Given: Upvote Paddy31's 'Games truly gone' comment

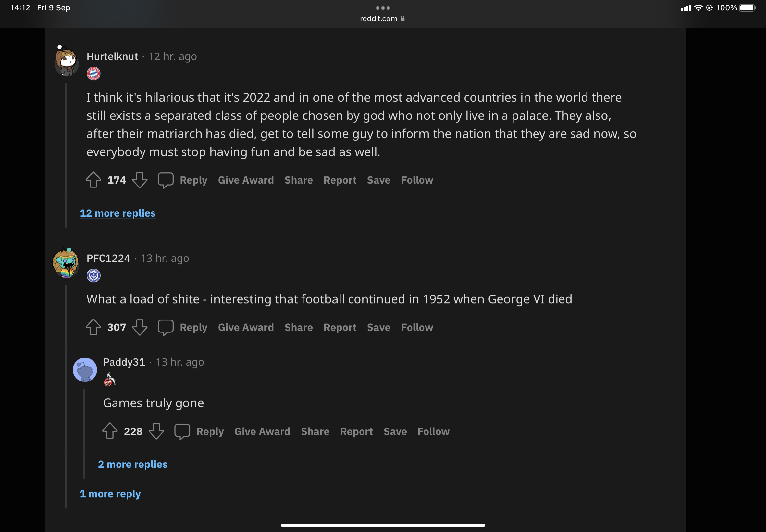Looking at the screenshot, I should [110, 431].
